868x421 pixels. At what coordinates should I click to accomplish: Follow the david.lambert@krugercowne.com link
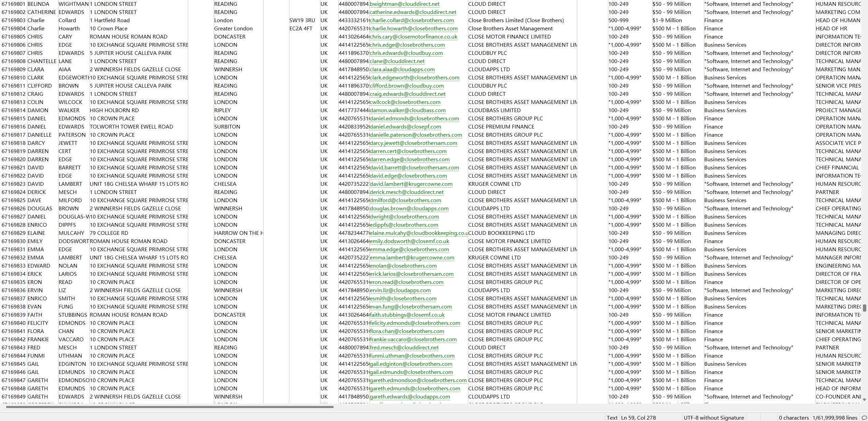[411, 184]
